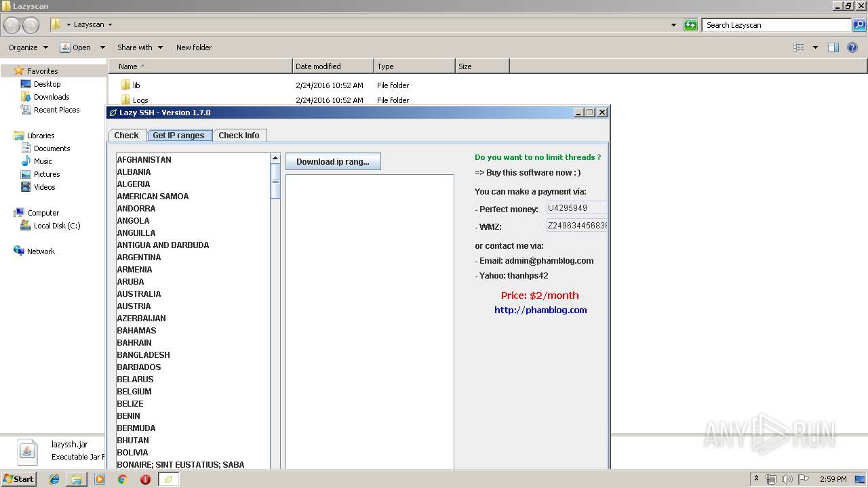Click the volume tray icon
Viewport: 868px width, 488px height.
click(787, 479)
